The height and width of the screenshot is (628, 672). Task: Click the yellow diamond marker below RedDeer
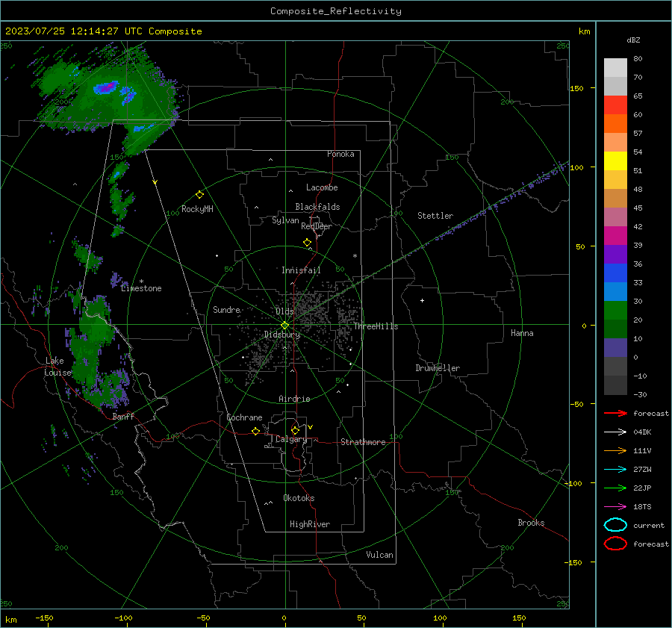click(307, 243)
